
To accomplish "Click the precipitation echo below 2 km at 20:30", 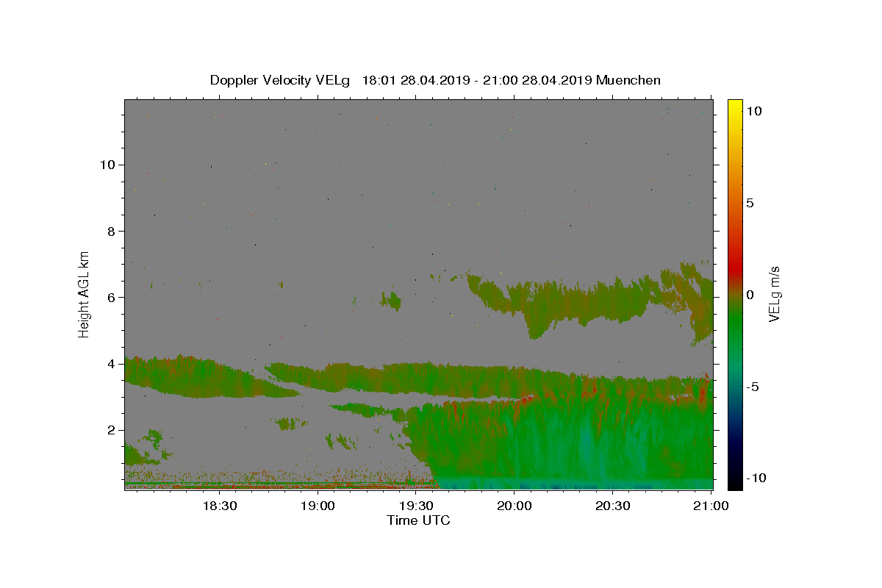I will 612,448.
